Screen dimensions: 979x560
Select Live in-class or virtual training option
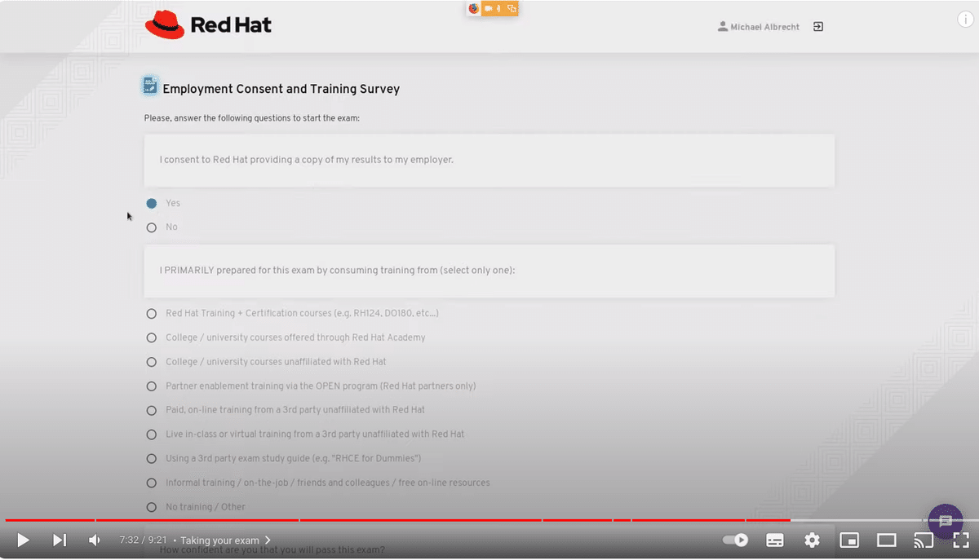151,434
